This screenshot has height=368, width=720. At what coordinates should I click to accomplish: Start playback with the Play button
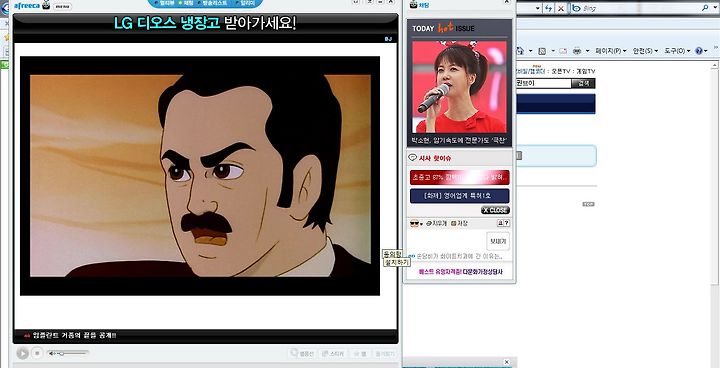click(x=22, y=353)
